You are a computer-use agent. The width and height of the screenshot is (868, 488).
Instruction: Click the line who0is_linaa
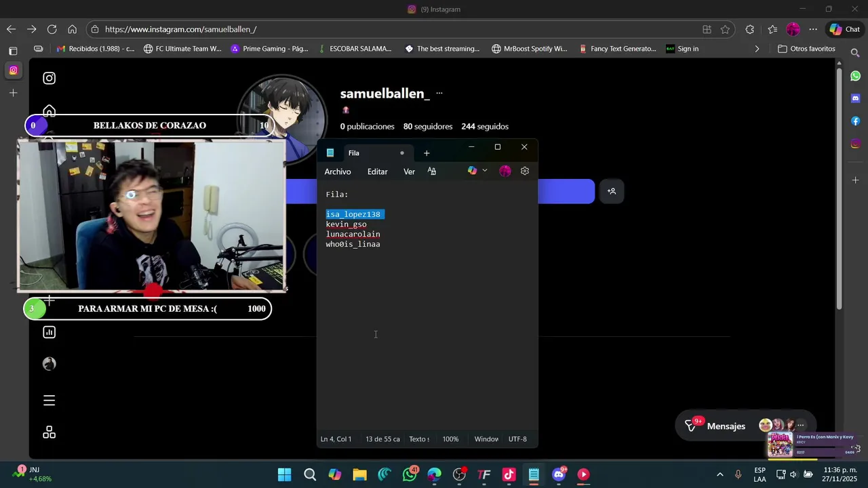353,244
